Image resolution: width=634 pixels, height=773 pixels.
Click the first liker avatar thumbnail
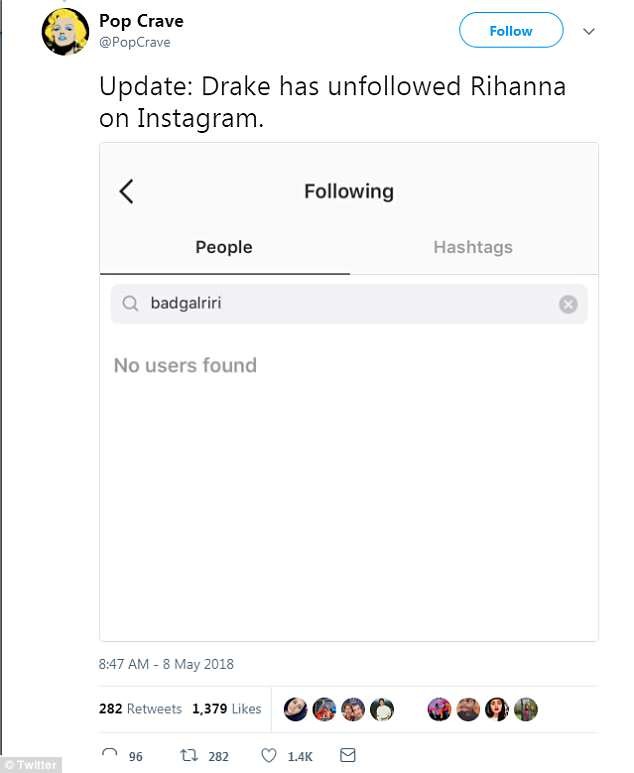tap(295, 709)
